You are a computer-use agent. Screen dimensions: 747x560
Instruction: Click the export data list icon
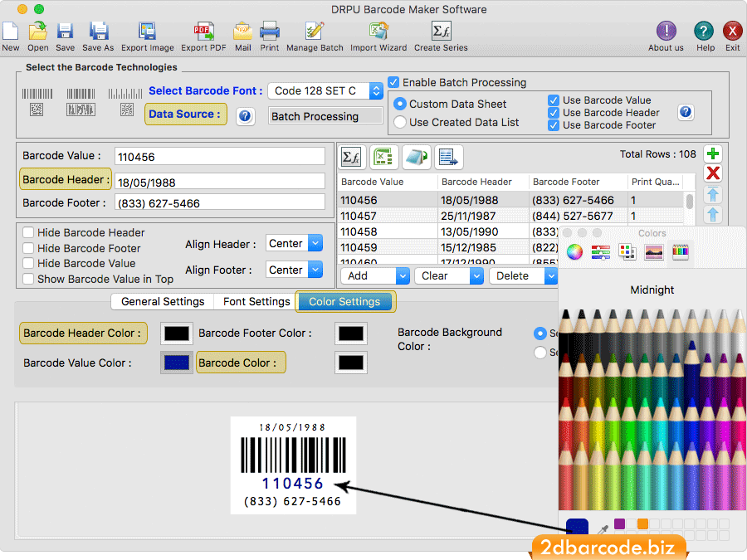point(447,157)
